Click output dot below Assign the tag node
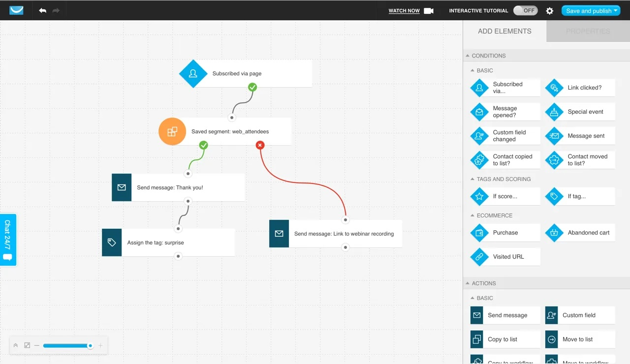Screen dimensions: 630x364 tap(178, 256)
